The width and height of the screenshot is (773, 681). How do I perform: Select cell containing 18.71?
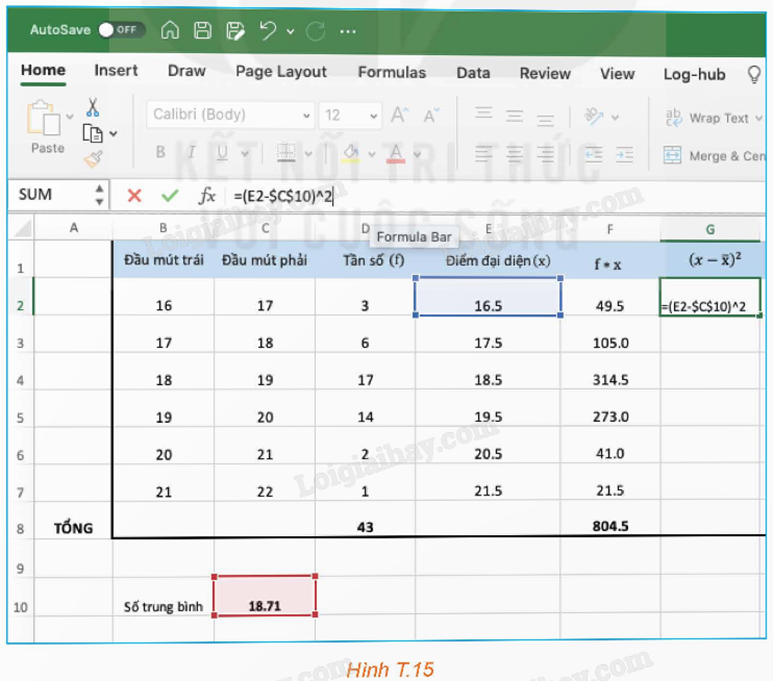click(265, 596)
